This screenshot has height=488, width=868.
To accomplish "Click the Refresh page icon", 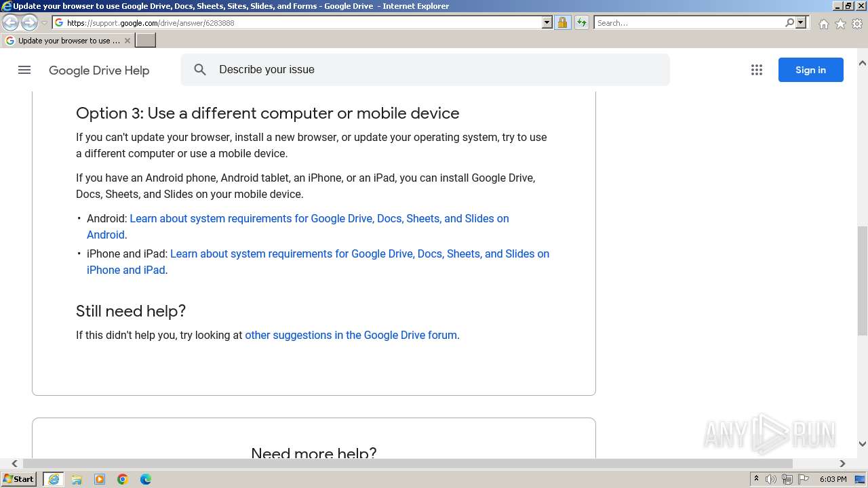I will tap(581, 23).
